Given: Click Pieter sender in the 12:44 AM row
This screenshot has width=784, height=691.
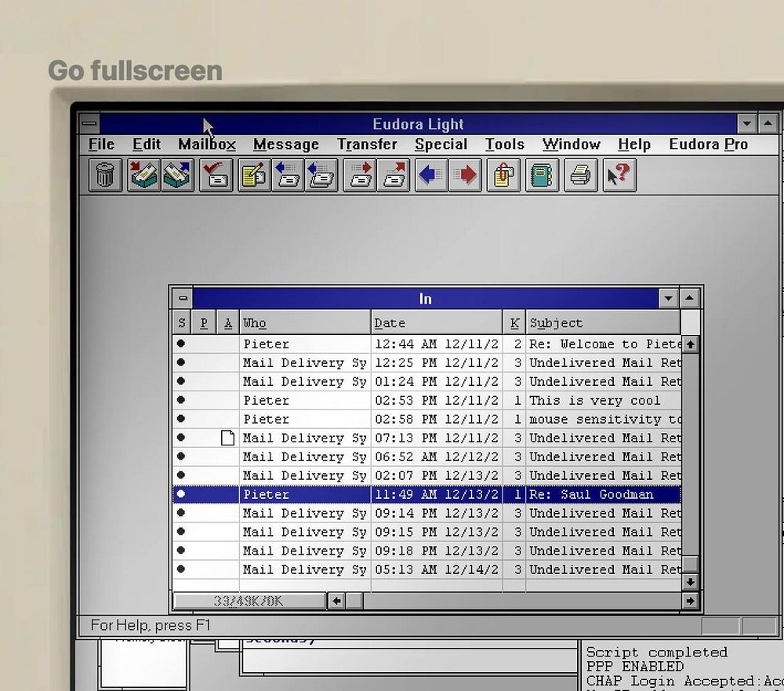Looking at the screenshot, I should pos(266,344).
